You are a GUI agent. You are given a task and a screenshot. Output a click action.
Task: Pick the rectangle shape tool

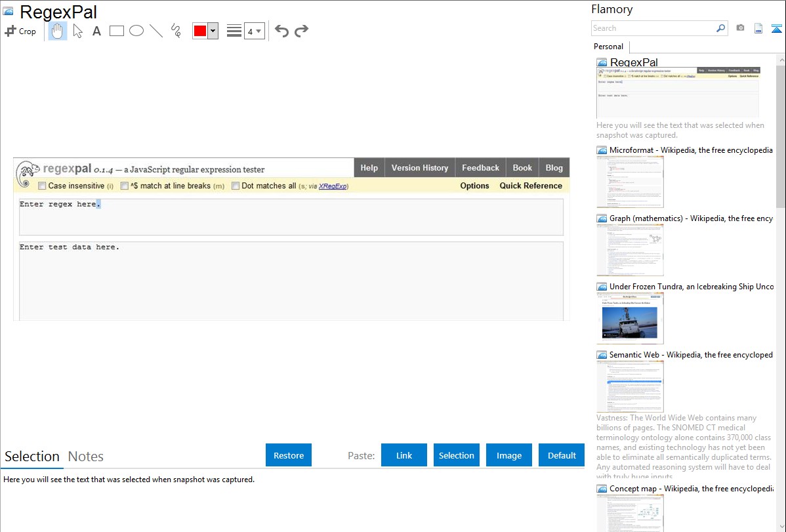pos(117,31)
